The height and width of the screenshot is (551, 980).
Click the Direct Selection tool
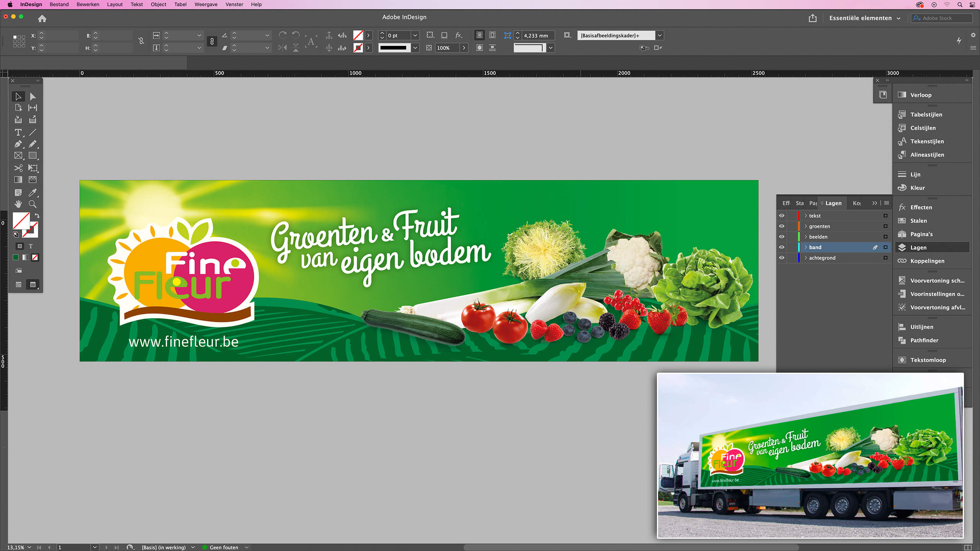click(33, 96)
